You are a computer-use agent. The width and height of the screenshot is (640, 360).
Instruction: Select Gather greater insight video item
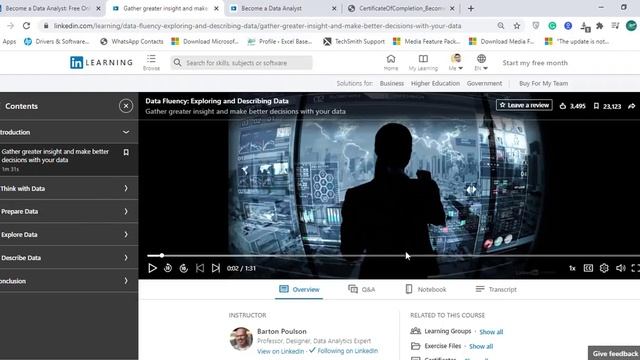coord(69,160)
